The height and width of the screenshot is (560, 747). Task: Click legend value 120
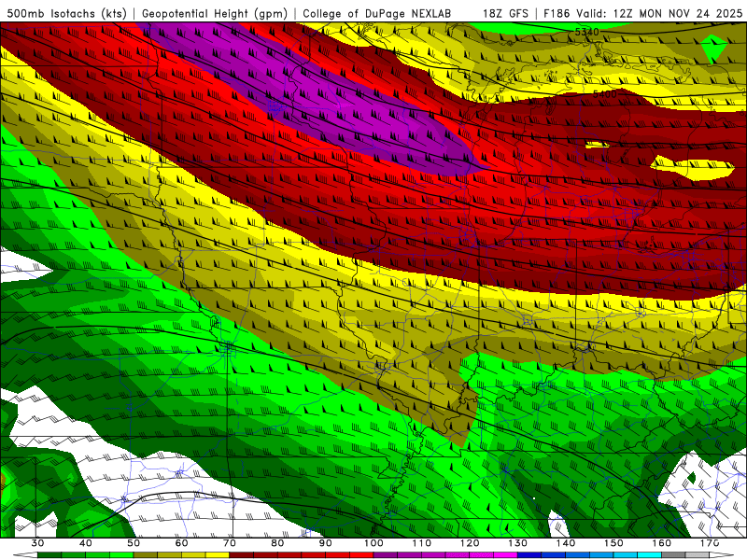pyautogui.click(x=470, y=543)
